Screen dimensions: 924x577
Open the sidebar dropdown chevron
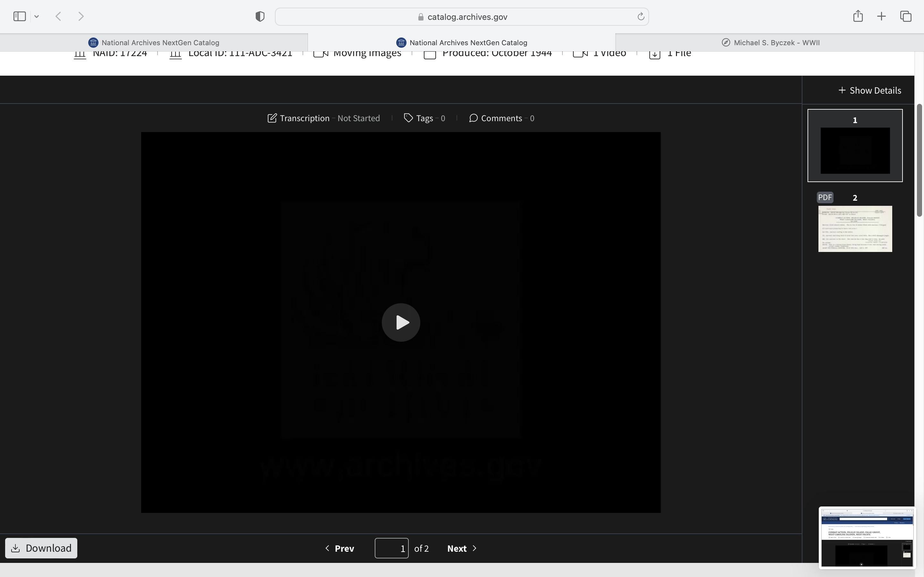coord(37,16)
